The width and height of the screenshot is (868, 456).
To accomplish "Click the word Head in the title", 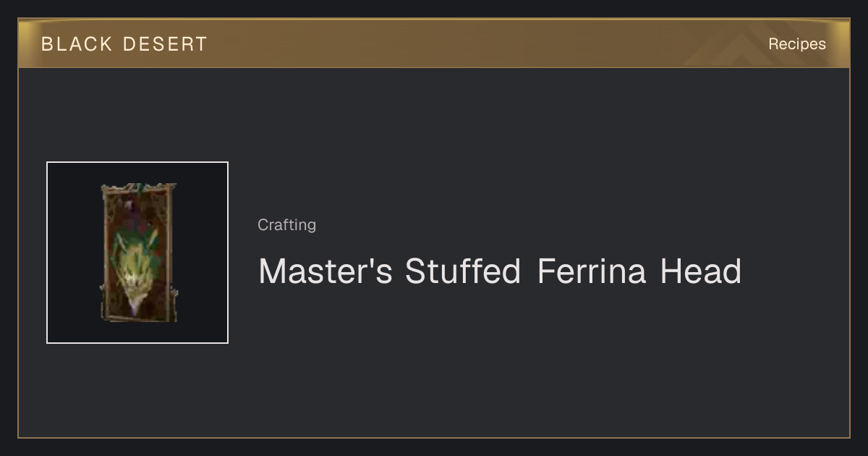I will point(700,271).
